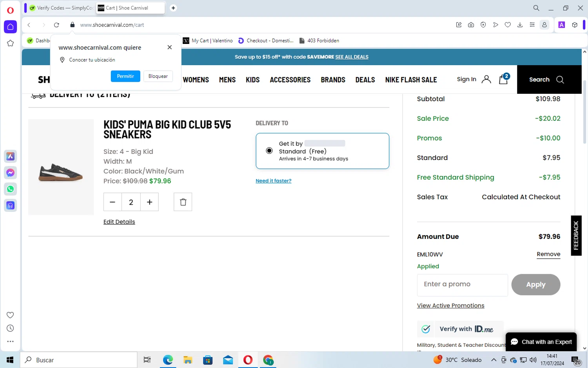Click the address bar URL

112,25
